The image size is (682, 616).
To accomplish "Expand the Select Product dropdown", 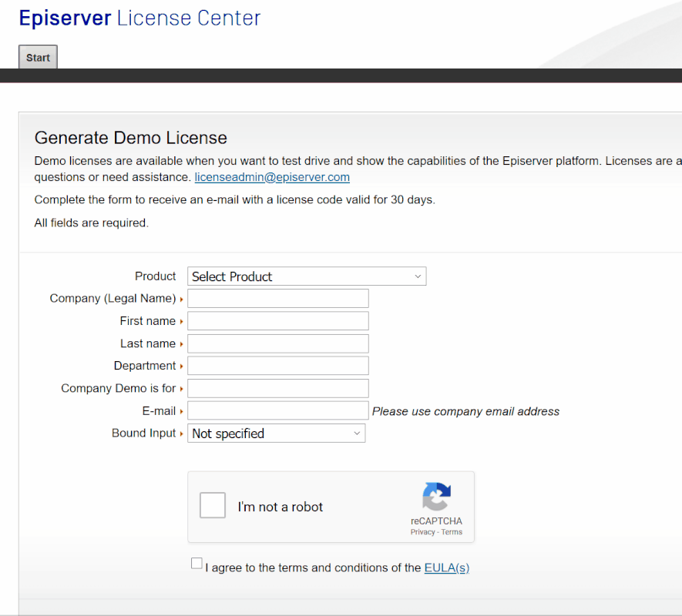I will tap(307, 276).
